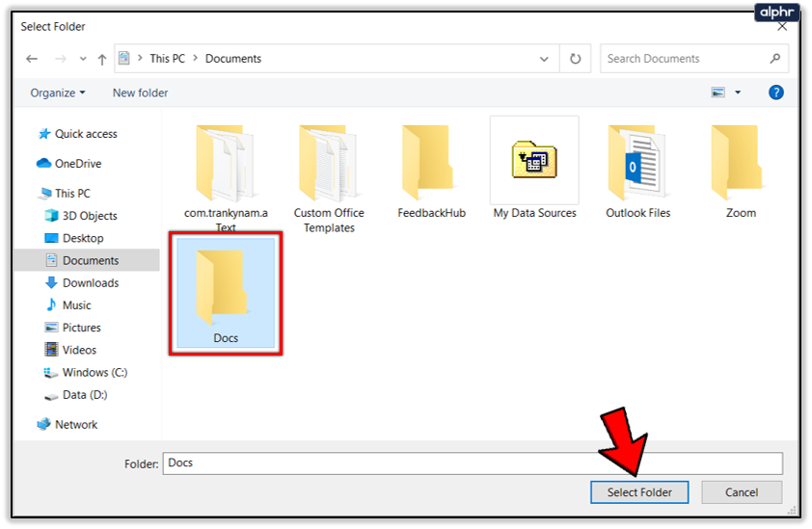Select Custom Office Templates folder
Screen dimensions: 812x529
pyautogui.click(x=329, y=176)
